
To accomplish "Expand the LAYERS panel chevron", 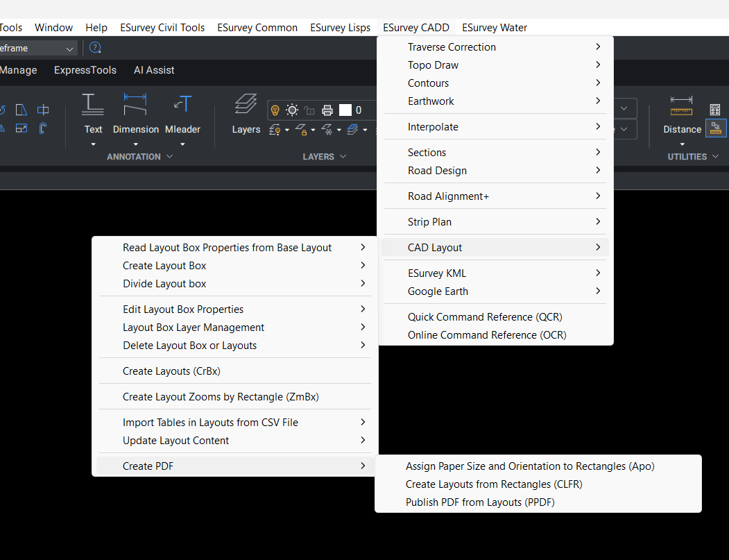I will pyautogui.click(x=343, y=156).
